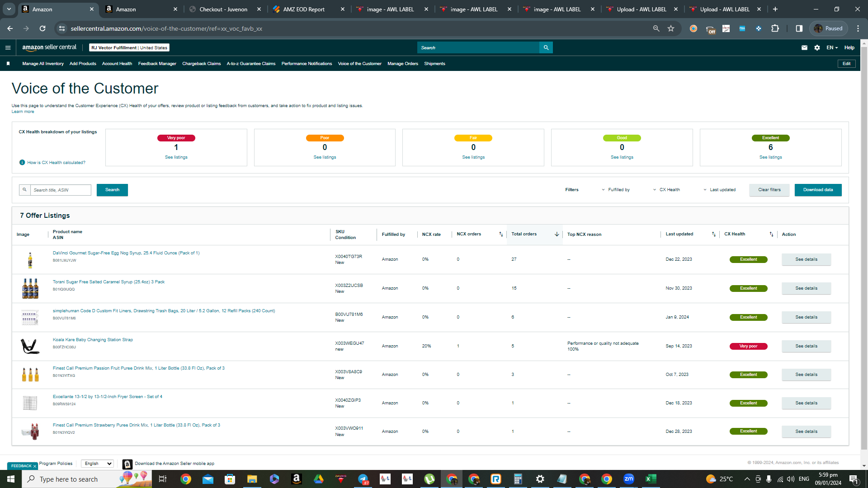Viewport: 868px width, 488px height.
Task: Expand the CX Health filter dropdown
Action: pyautogui.click(x=666, y=190)
